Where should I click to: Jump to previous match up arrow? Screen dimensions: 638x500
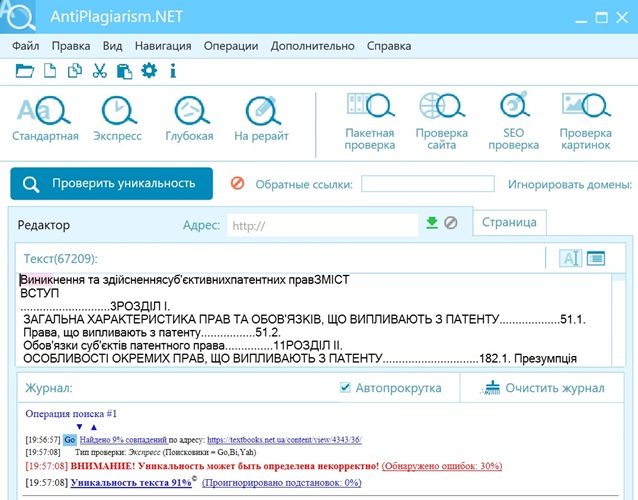(x=94, y=427)
